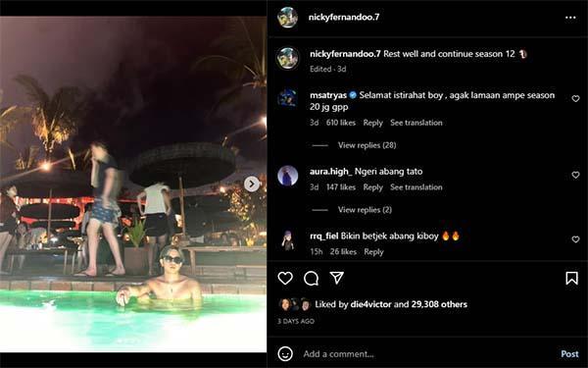See translation of aura.high_ comment
This screenshot has width=588, height=368.
[416, 187]
